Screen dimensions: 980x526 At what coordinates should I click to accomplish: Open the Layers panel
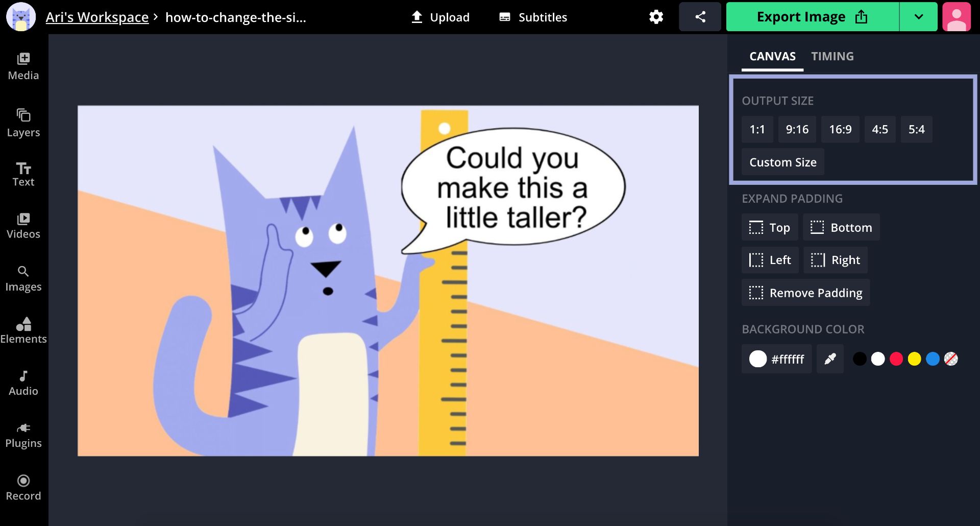pyautogui.click(x=23, y=123)
